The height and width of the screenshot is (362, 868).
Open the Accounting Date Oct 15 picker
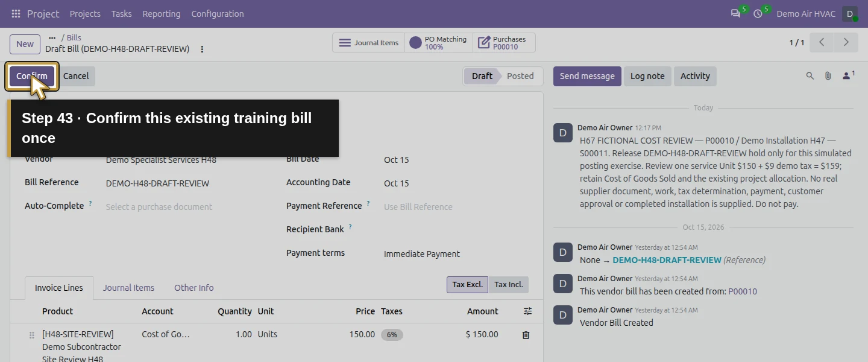[456, 183]
